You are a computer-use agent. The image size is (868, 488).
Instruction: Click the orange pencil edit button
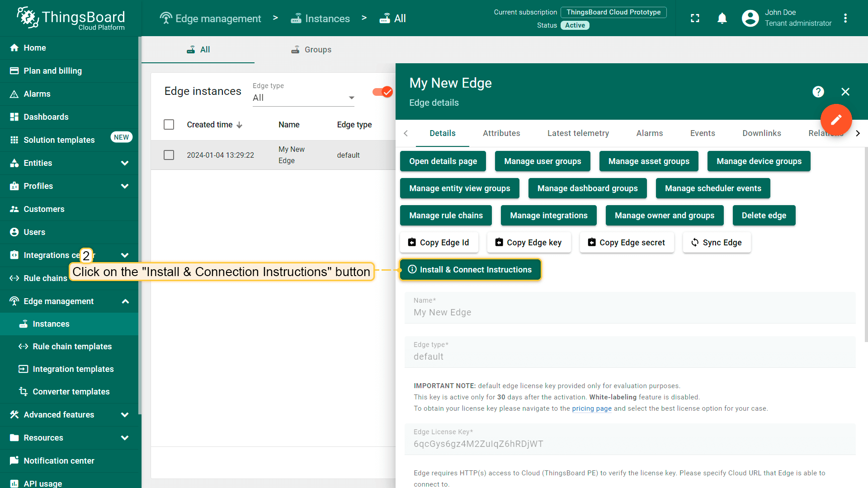(x=836, y=119)
